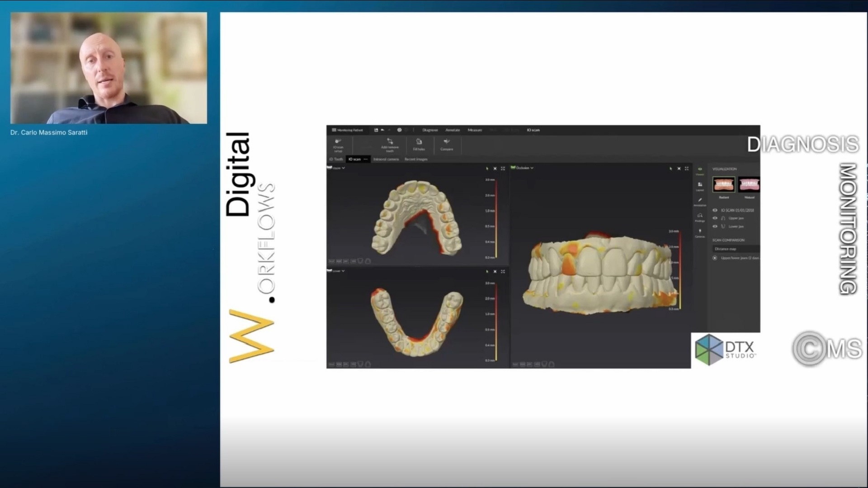Toggle Lower jaw visibility eye

[715, 226]
